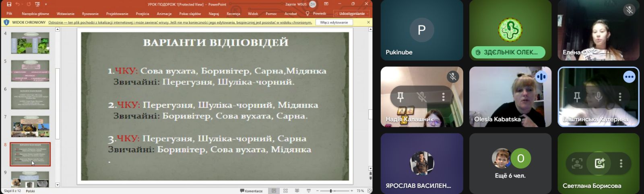Click protected view warning text link
This screenshot has width=644, height=194.
pos(180,22)
